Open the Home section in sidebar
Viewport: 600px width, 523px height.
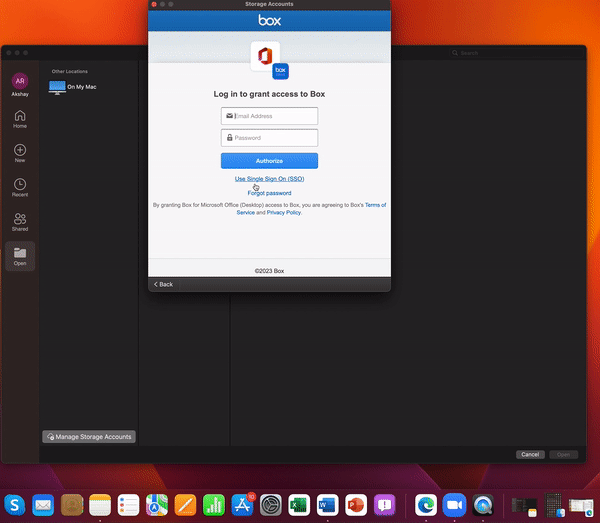pos(20,118)
